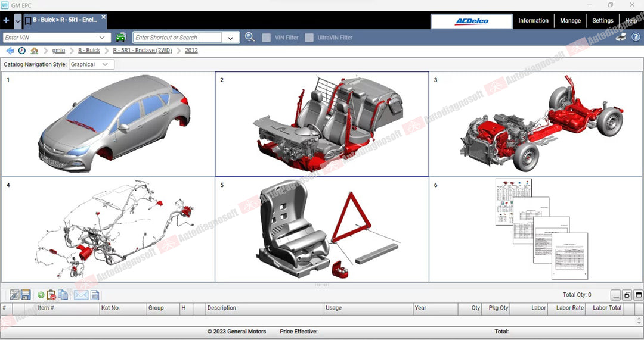Click the clipboard remove icon
Viewport: 644px width, 340px height.
[x=51, y=295]
